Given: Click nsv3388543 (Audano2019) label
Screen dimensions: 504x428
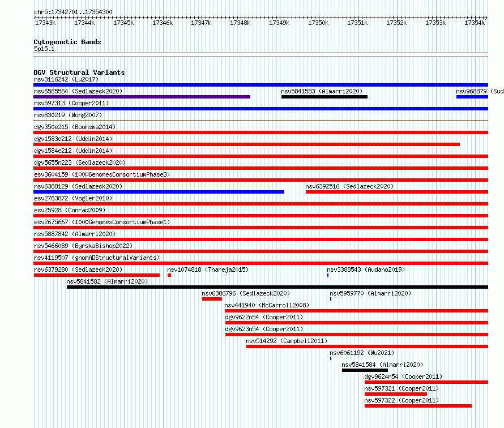Looking at the screenshot, I should coord(366,269).
